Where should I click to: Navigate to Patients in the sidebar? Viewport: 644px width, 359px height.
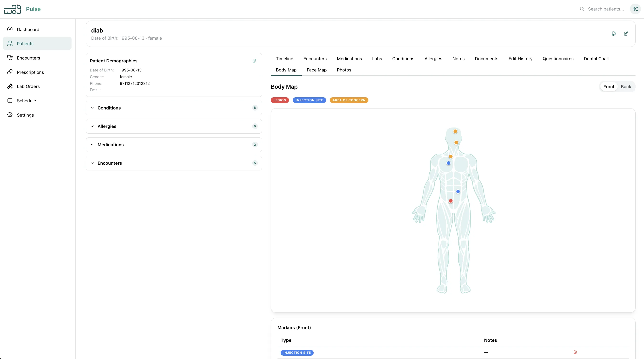point(25,44)
